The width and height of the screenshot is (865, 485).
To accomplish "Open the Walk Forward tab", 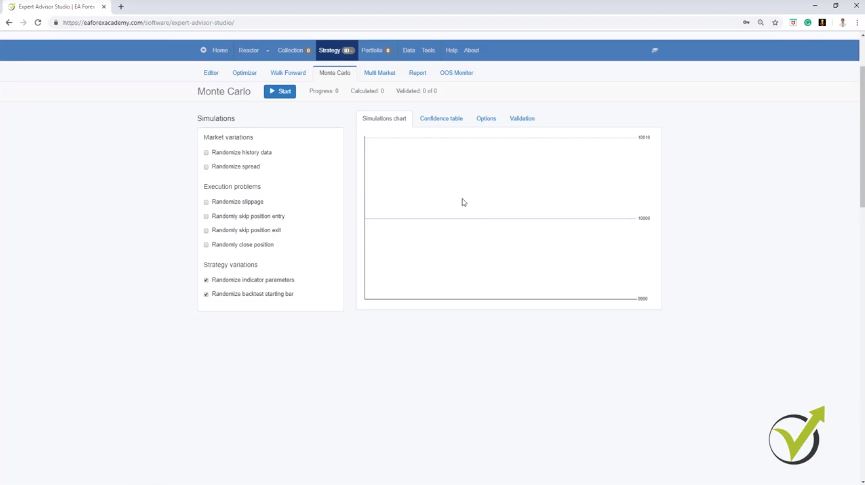I will pos(288,73).
